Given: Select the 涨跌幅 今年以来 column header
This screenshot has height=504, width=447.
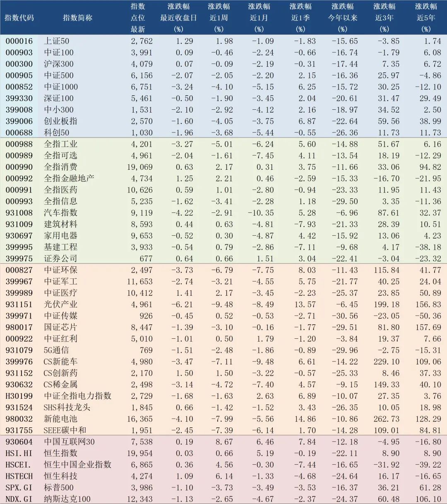Looking at the screenshot, I should [342, 18].
